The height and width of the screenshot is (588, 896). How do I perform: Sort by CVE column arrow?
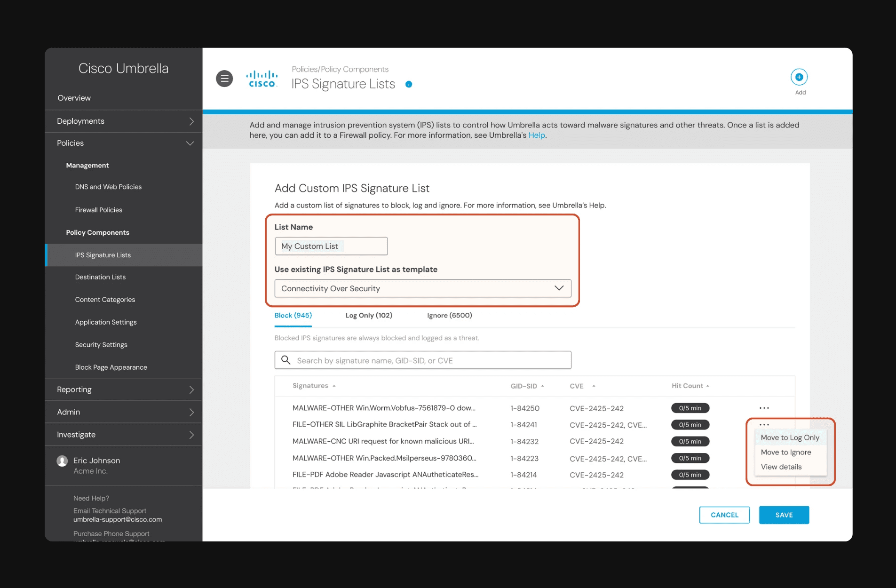pos(594,386)
